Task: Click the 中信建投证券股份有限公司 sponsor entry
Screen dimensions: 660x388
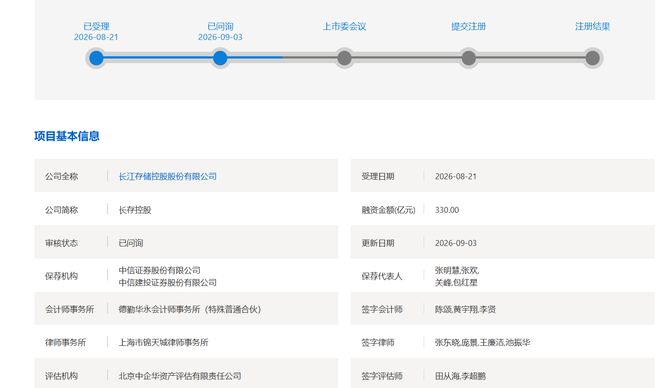Action: (x=168, y=282)
